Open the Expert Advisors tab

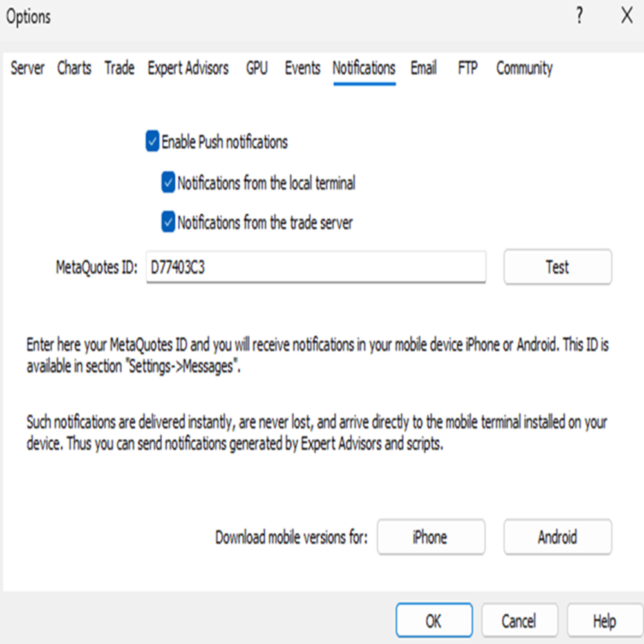[x=188, y=68]
